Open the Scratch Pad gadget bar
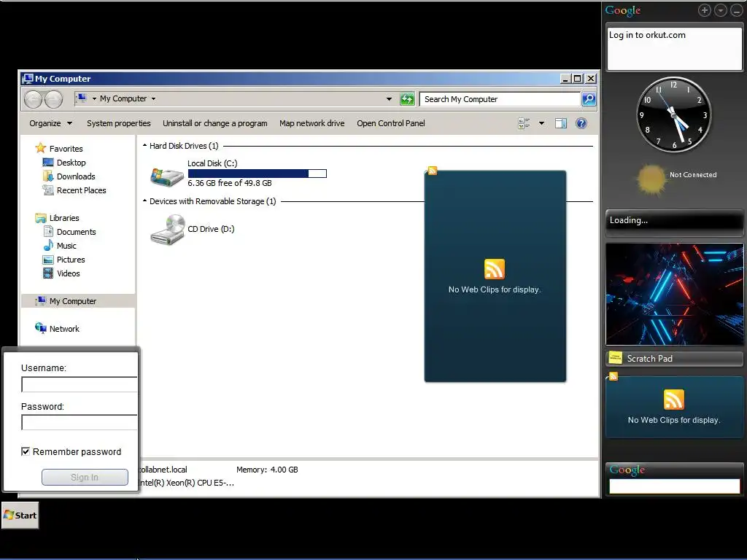 (674, 359)
